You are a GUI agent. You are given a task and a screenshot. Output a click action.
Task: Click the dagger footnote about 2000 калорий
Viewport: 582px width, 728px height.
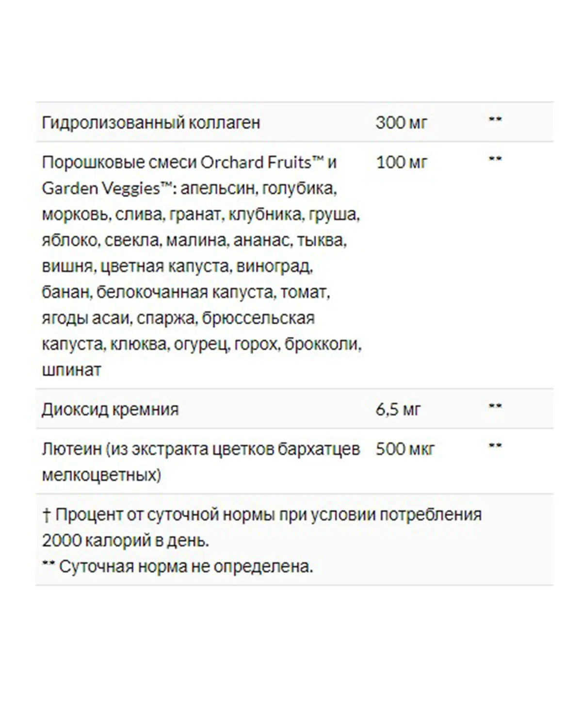[262, 528]
